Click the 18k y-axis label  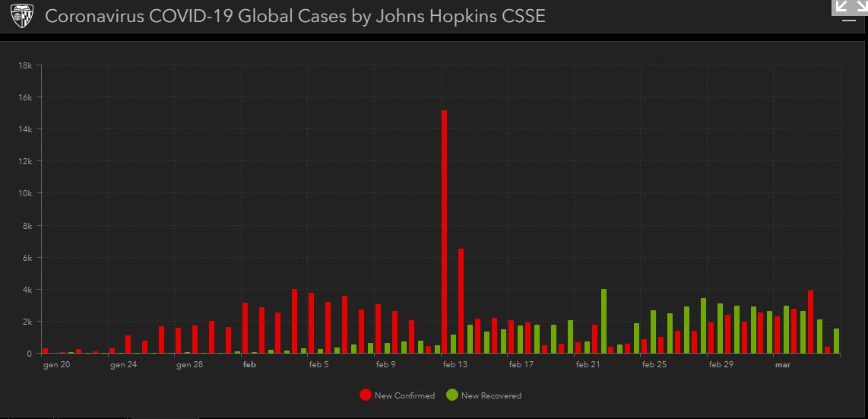(26, 65)
